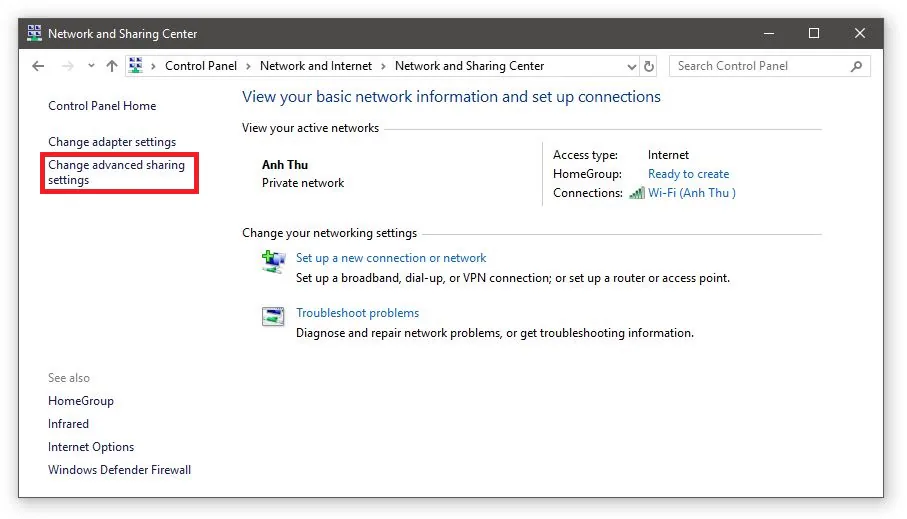The width and height of the screenshot is (907, 519).
Task: Expand chevron after Control Panel breadcrumb
Action: point(248,67)
